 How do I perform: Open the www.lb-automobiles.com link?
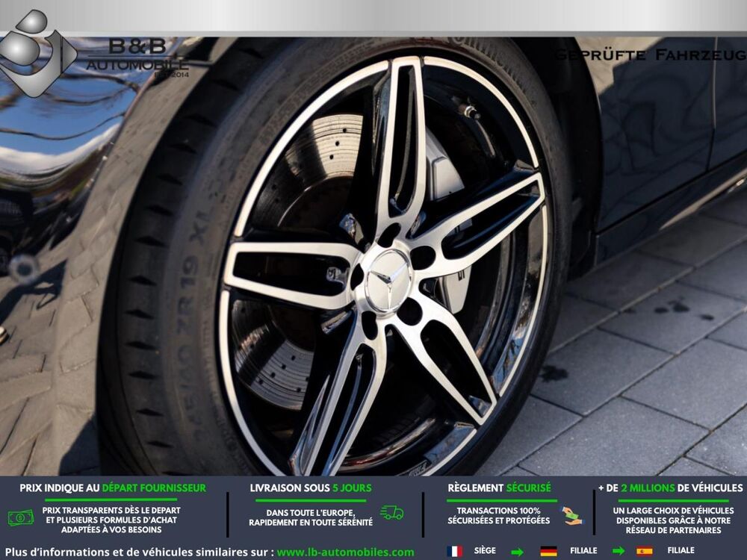tap(345, 553)
